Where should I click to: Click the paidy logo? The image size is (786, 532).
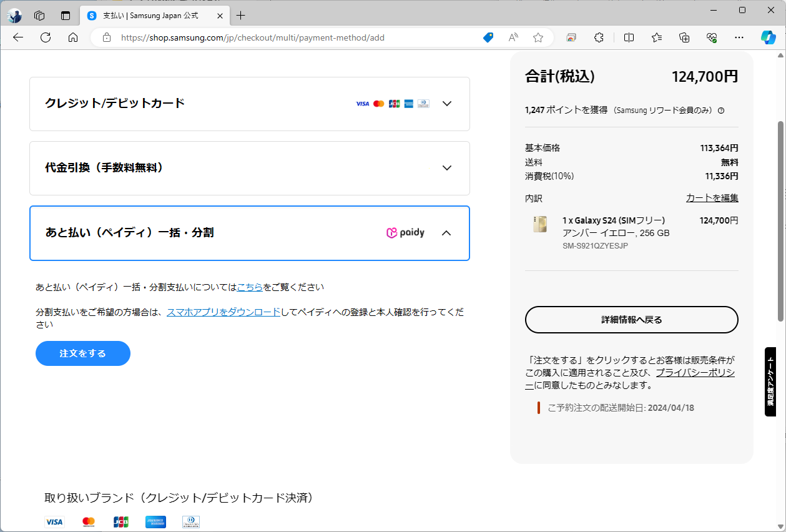point(405,233)
